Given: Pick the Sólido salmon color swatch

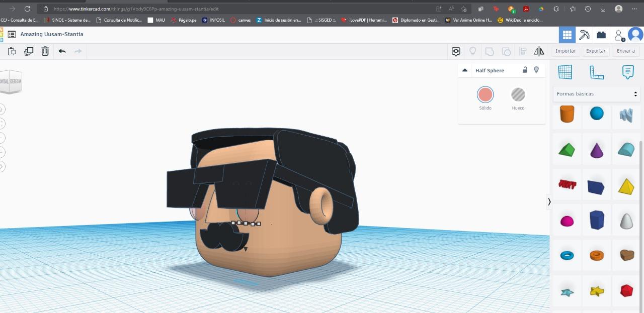Looking at the screenshot, I should click(486, 94).
